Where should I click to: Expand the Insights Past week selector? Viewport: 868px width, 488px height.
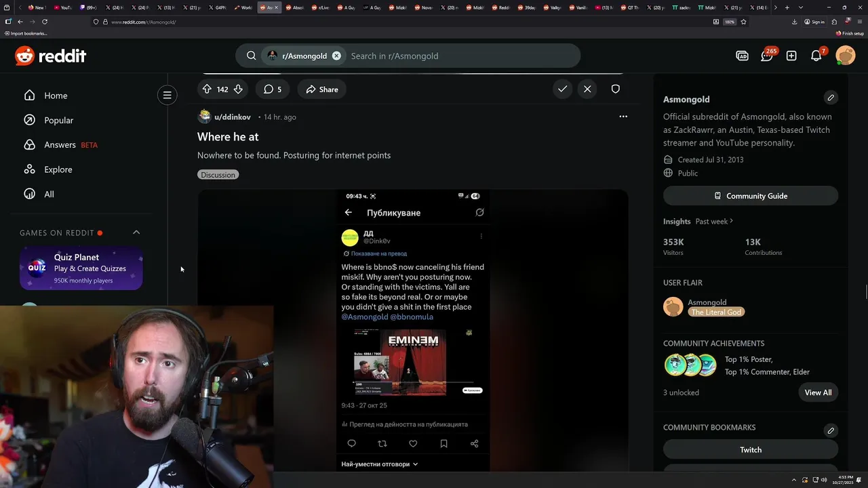click(x=714, y=222)
